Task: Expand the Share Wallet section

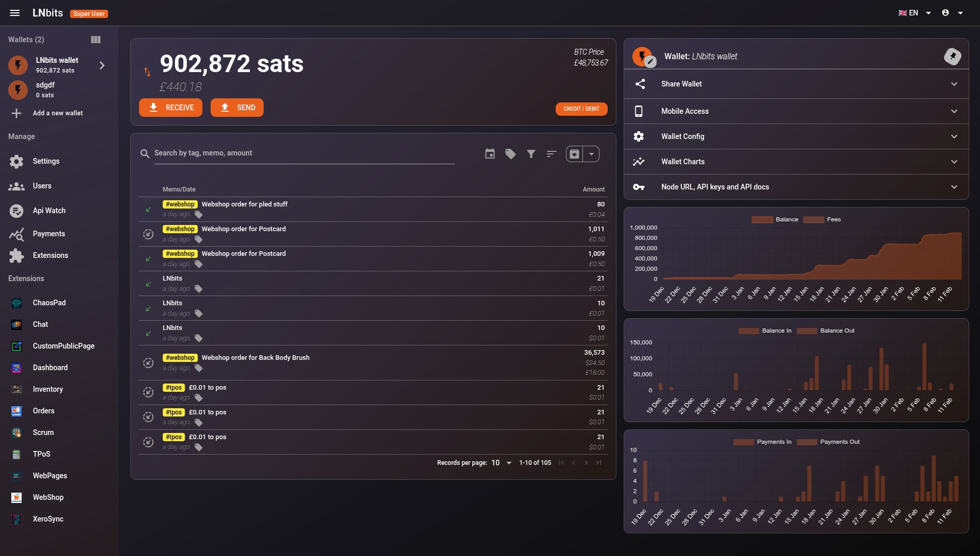Action: 796,84
